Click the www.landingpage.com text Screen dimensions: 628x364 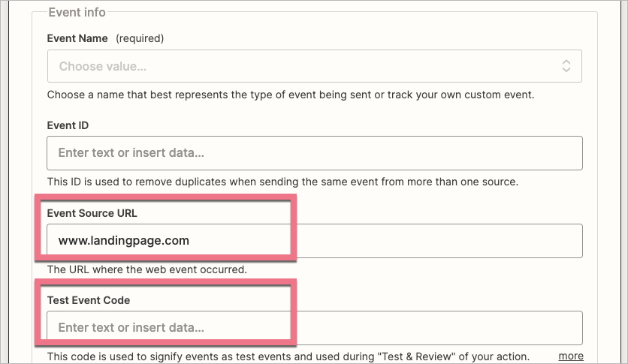click(123, 241)
